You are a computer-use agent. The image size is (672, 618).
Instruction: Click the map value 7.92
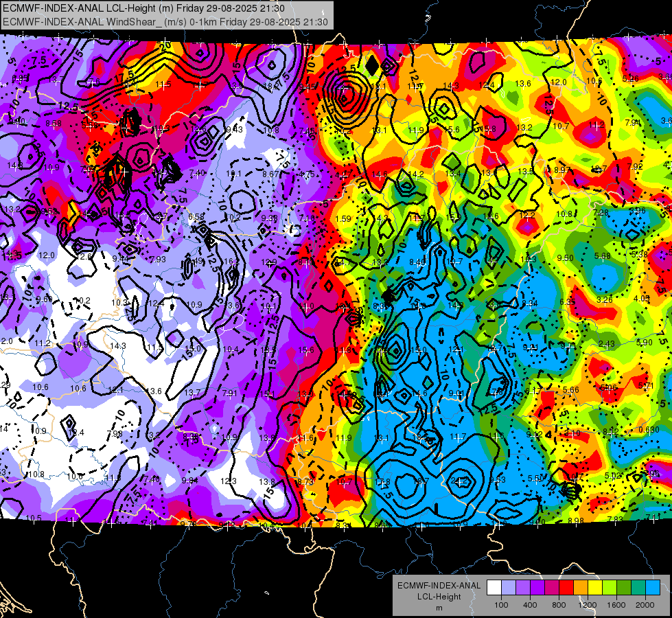coord(635,166)
